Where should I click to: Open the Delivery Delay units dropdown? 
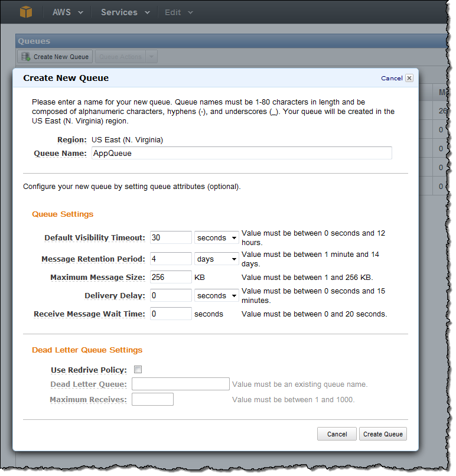point(216,295)
